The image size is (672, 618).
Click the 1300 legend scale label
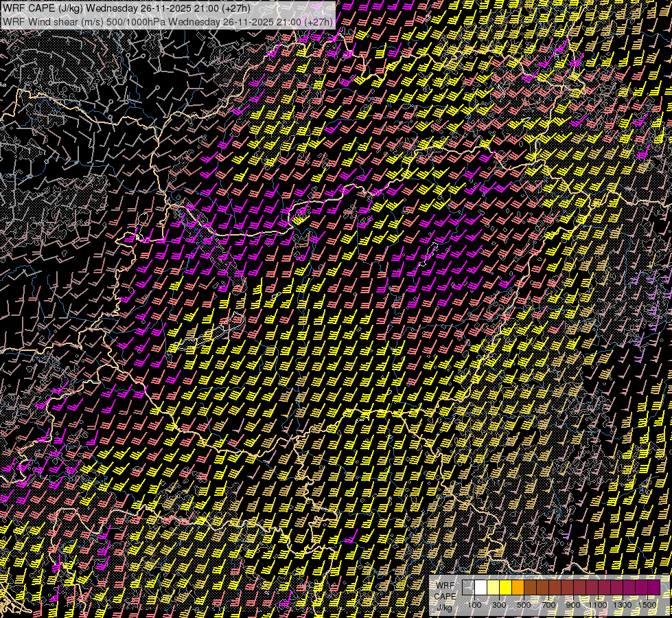pos(623,604)
